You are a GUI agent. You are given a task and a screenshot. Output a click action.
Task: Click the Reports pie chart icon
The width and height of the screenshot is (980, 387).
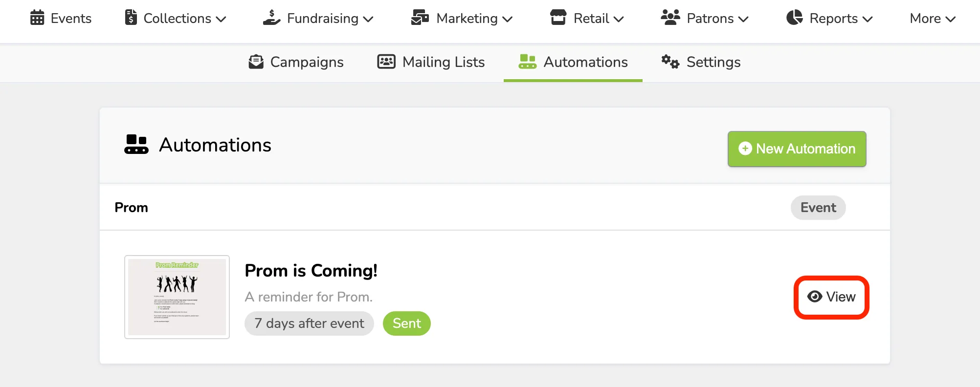coord(794,18)
